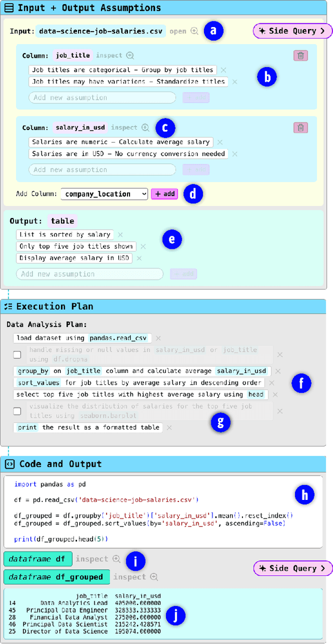Click the dataframe df_grouped button
This screenshot has width=333, height=644.
pos(57,577)
